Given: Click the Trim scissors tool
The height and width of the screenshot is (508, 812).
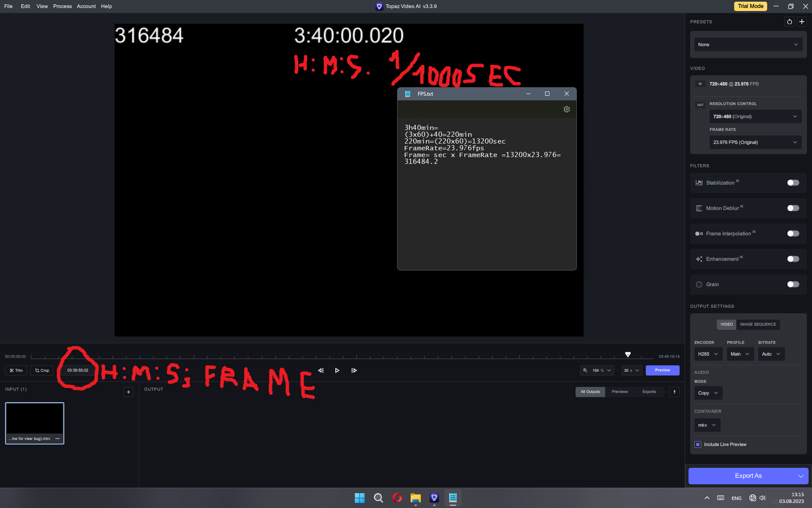Looking at the screenshot, I should click(x=16, y=370).
